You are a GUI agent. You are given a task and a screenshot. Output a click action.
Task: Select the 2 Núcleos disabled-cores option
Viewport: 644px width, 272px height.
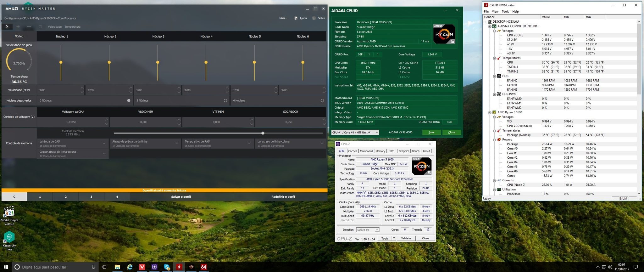(225, 100)
